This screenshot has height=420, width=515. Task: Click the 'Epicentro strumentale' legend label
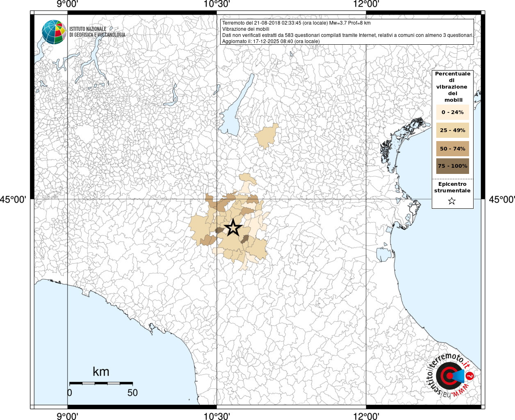(x=452, y=187)
